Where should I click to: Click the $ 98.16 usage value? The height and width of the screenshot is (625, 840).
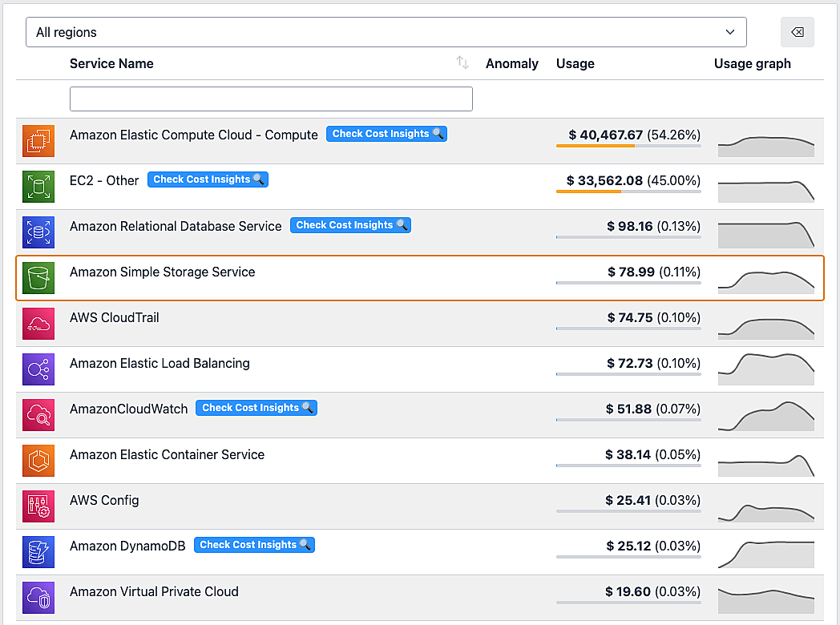pyautogui.click(x=629, y=226)
